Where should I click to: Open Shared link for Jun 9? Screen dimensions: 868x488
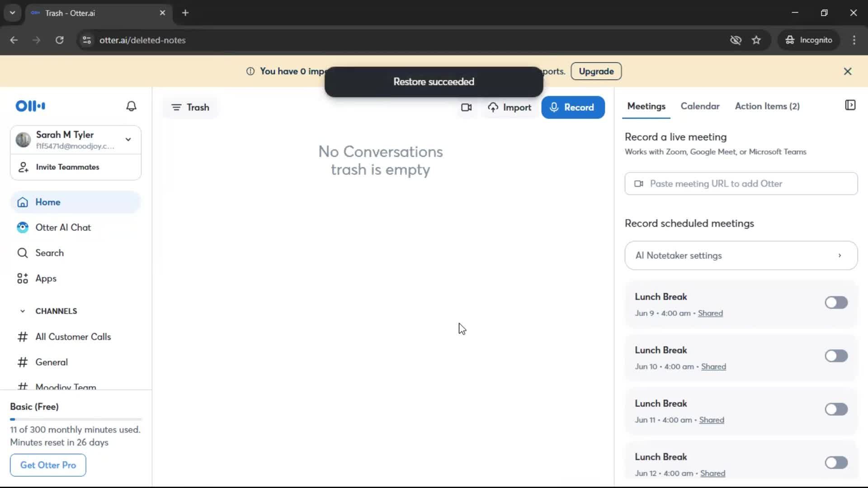pos(710,313)
